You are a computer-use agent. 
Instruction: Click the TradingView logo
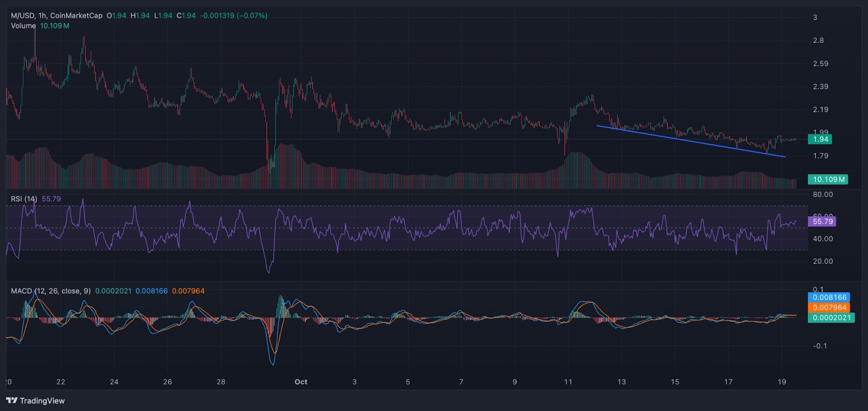35,401
